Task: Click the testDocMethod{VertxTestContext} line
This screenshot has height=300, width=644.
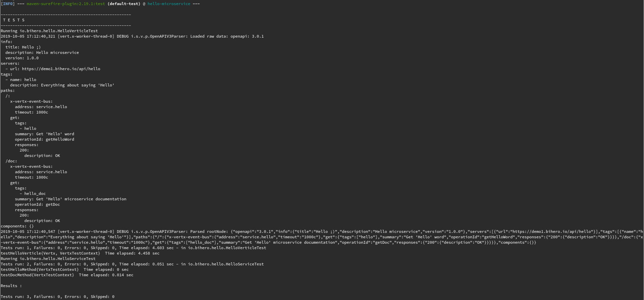Action: (67, 275)
